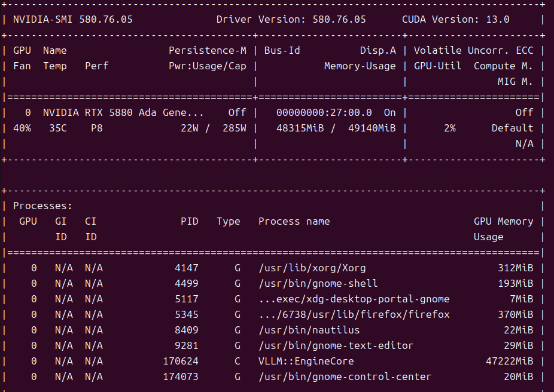Click total memory 49140MiB
The image size is (554, 392).
(372, 128)
